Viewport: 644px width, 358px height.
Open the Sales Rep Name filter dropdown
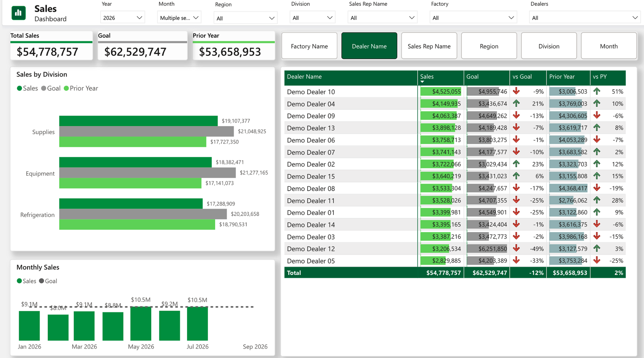click(x=382, y=18)
